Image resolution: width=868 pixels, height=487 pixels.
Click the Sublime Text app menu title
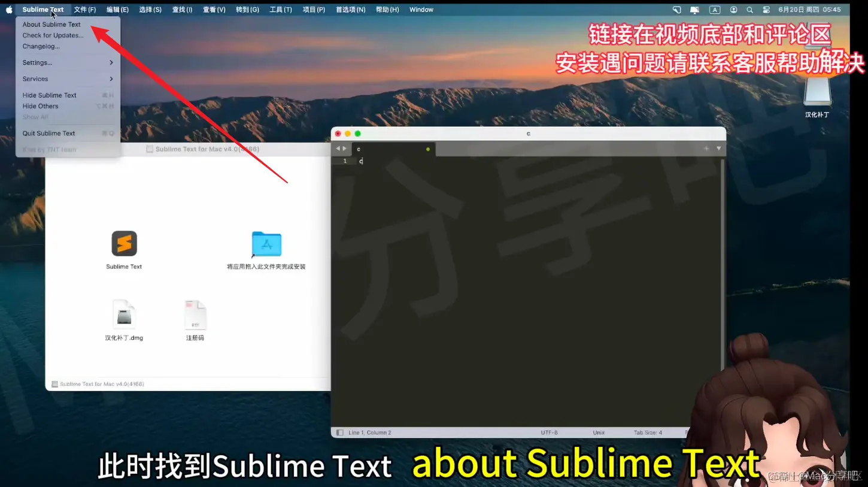(43, 10)
